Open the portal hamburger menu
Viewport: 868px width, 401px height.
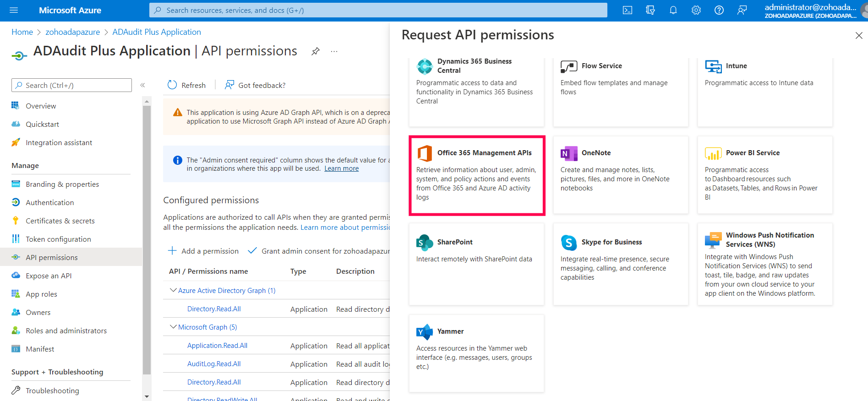pyautogui.click(x=14, y=10)
